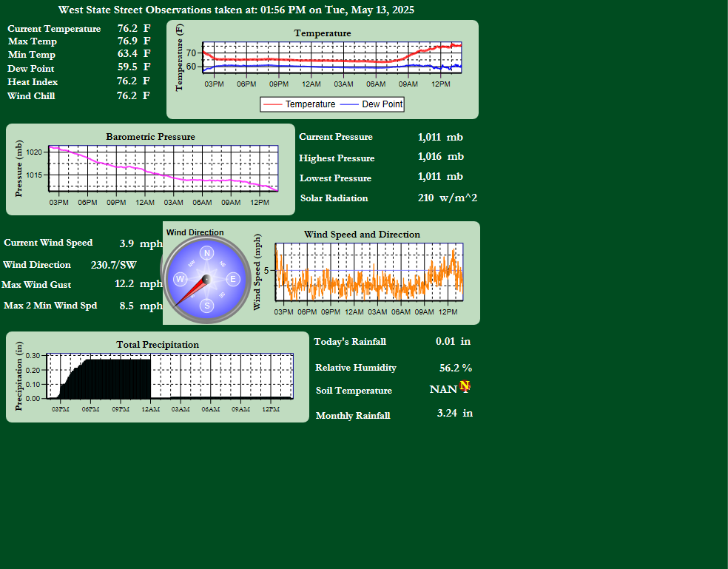Click the Current Wind Speed label
The width and height of the screenshot is (728, 569).
[x=48, y=243]
